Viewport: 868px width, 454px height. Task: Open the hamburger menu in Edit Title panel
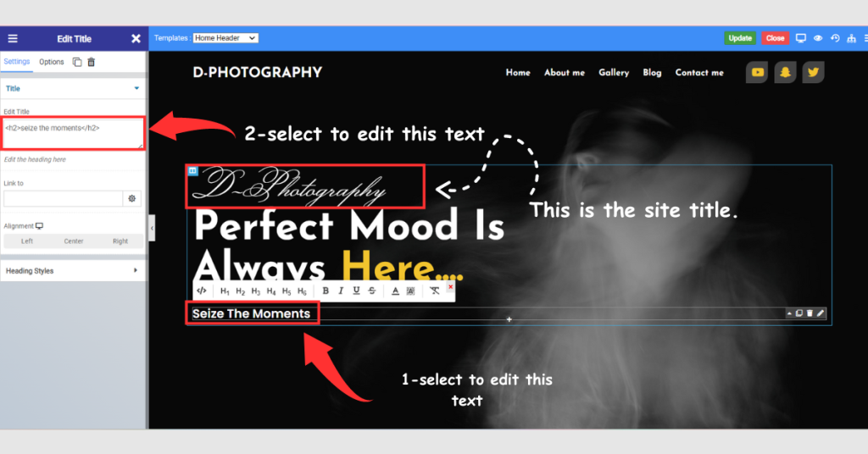(x=13, y=39)
